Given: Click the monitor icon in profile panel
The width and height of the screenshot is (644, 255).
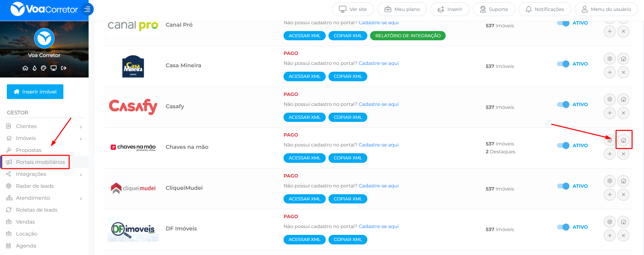Looking at the screenshot, I should point(53,68).
